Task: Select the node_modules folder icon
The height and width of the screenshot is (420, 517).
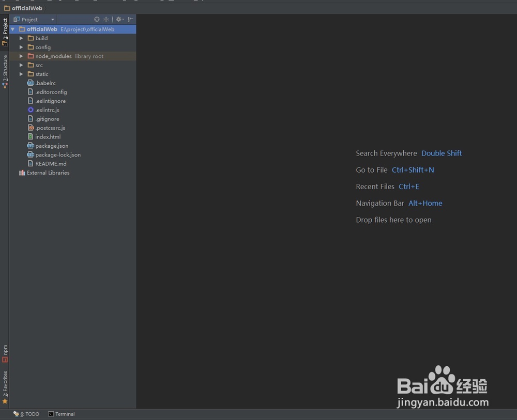Action: 31,56
